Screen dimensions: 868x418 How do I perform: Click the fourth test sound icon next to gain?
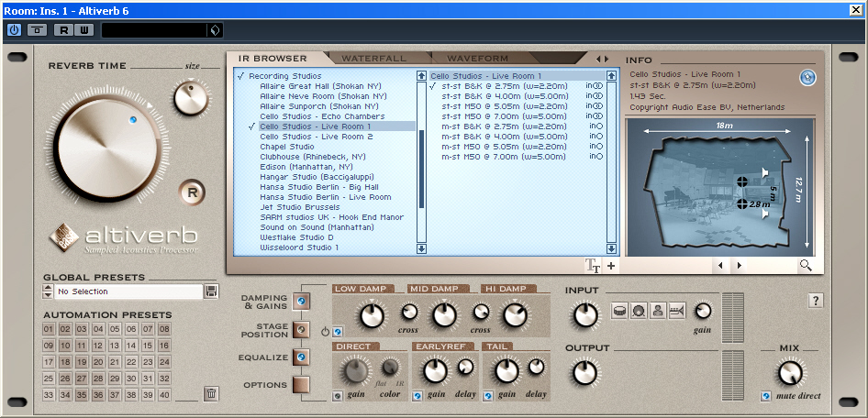(677, 312)
